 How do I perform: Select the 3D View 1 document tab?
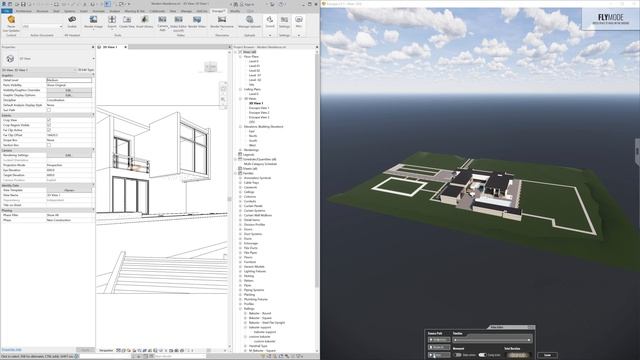(x=110, y=47)
